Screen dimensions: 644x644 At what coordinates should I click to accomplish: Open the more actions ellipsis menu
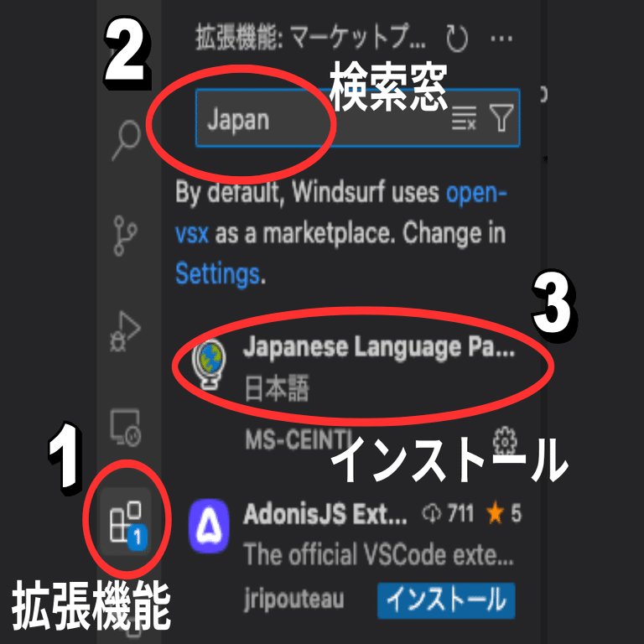tap(501, 39)
